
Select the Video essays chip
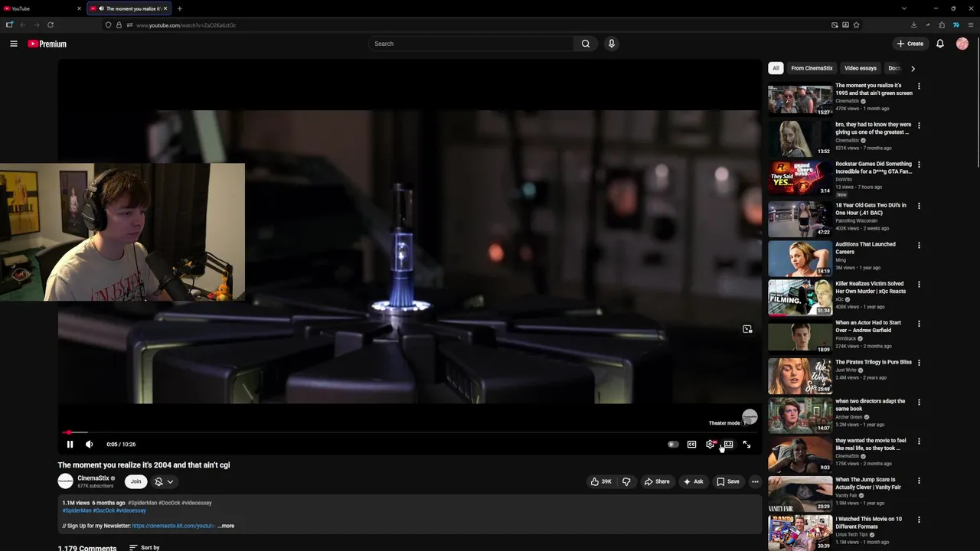pyautogui.click(x=861, y=68)
